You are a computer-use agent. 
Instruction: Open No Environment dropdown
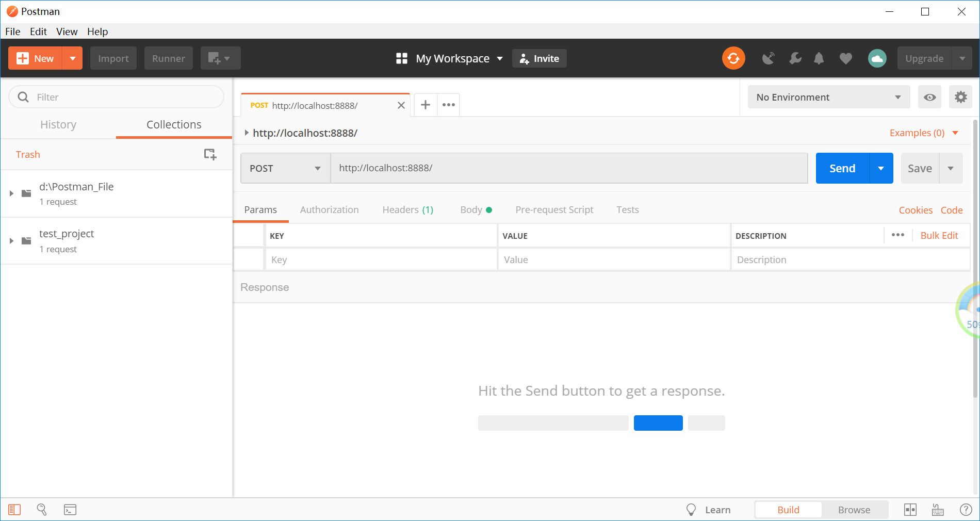(x=829, y=97)
